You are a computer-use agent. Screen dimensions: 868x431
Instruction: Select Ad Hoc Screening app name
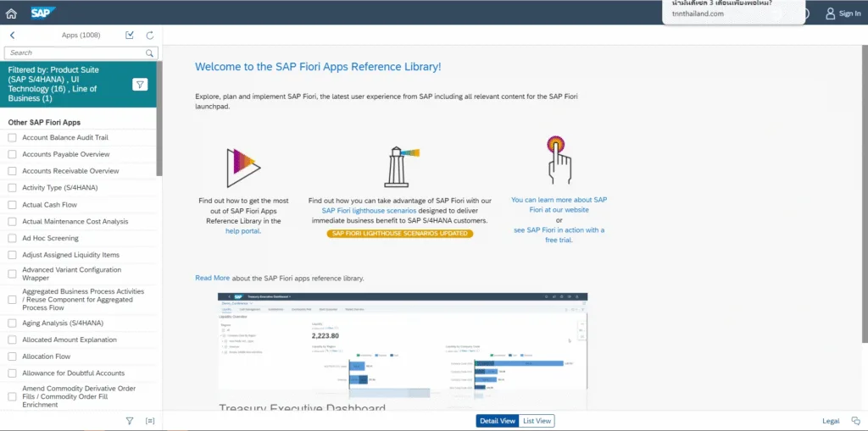50,239
